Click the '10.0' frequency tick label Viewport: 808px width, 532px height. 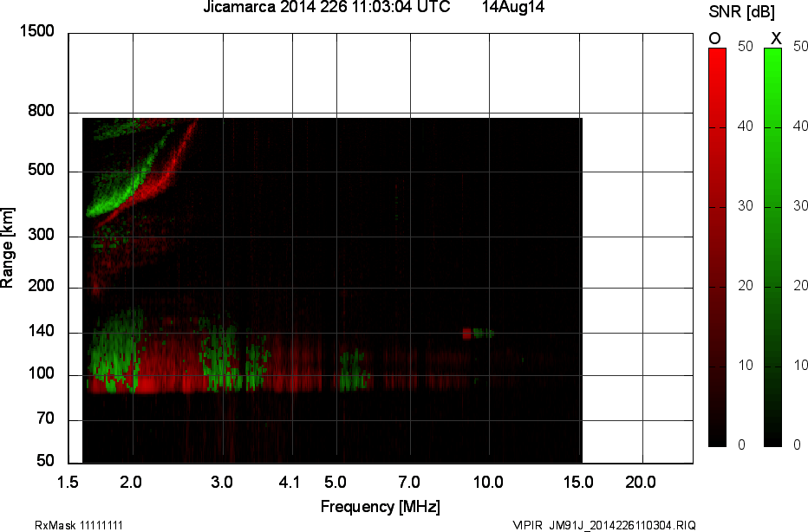488,483
